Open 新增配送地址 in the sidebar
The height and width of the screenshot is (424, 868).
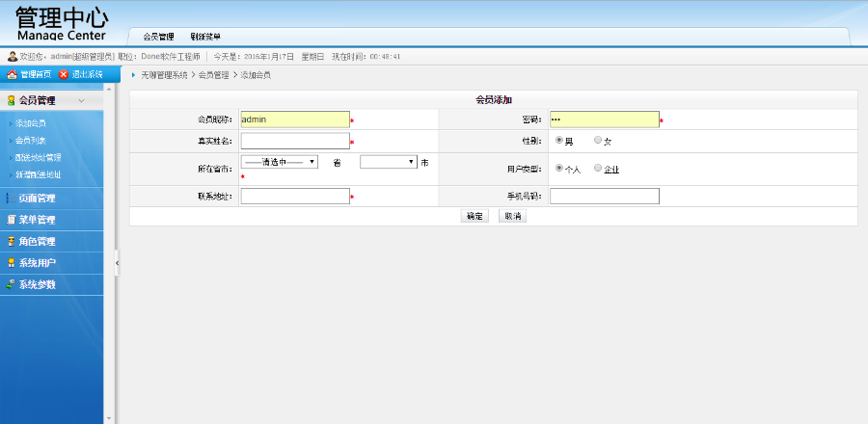(x=38, y=174)
